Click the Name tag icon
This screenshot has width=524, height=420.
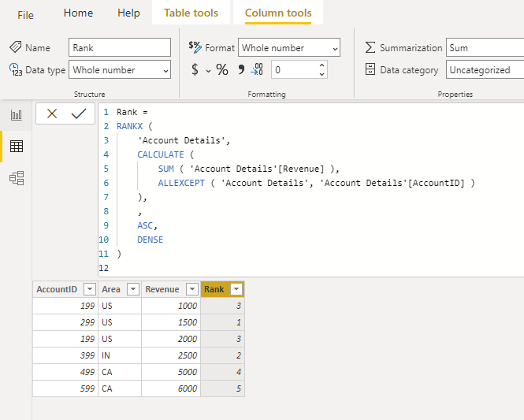(16, 47)
